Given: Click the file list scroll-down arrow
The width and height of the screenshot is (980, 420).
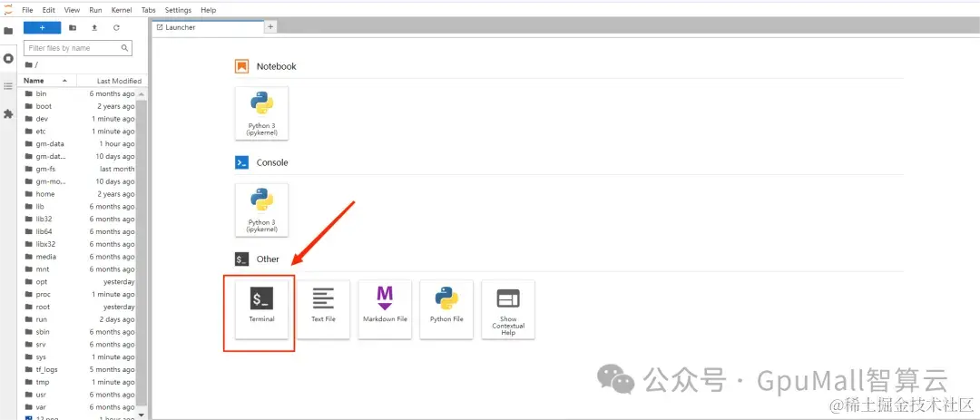Looking at the screenshot, I should pyautogui.click(x=142, y=415).
